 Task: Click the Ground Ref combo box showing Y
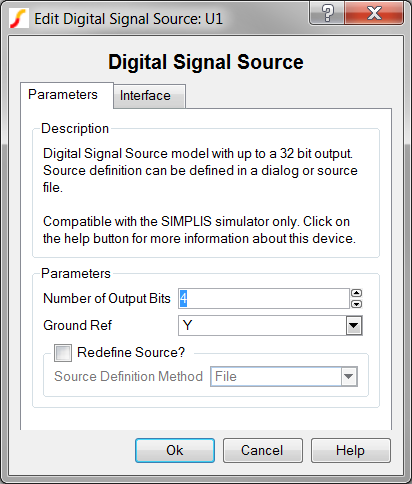(270, 325)
